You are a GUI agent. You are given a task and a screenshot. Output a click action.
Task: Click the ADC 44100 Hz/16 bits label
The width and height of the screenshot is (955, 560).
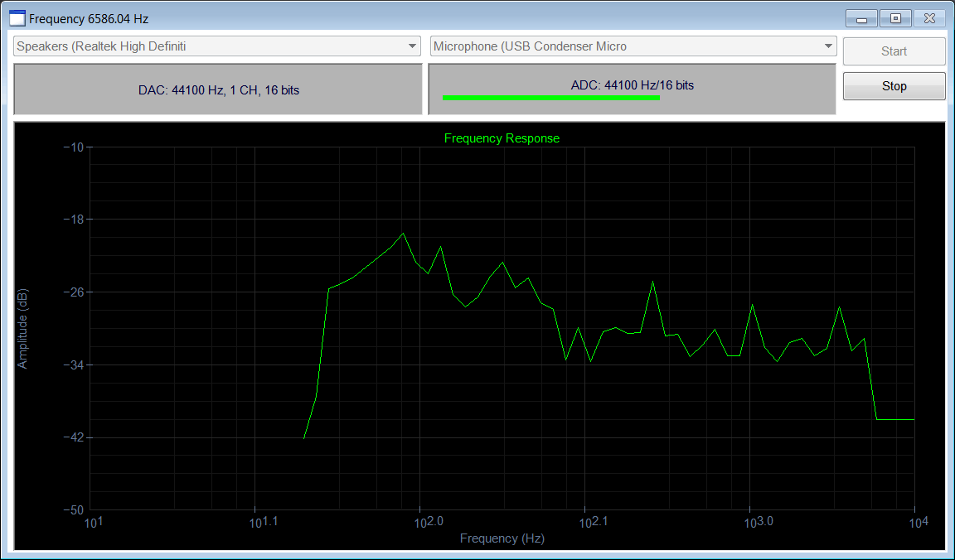pos(633,85)
